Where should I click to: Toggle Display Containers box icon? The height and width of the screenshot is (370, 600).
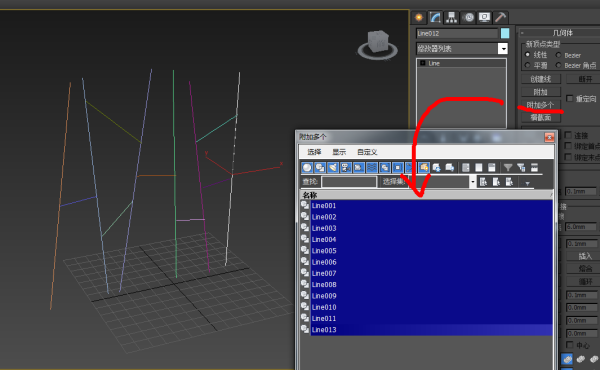(x=424, y=168)
